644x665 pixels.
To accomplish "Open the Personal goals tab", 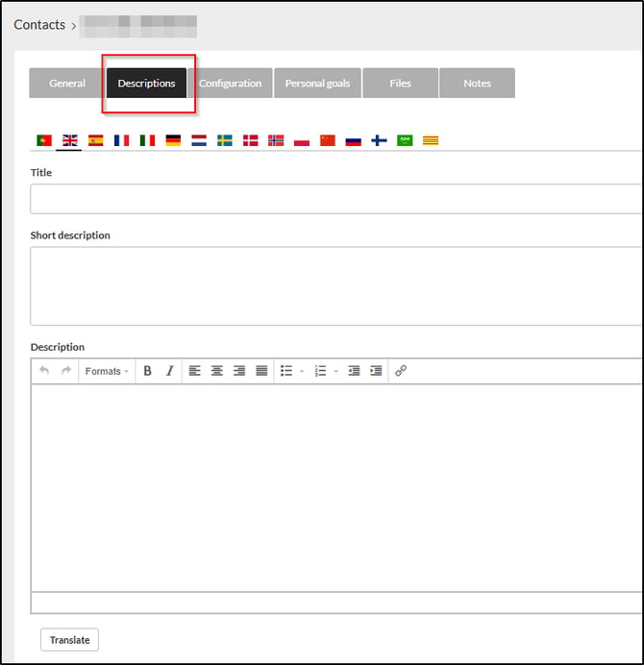I will (x=317, y=84).
